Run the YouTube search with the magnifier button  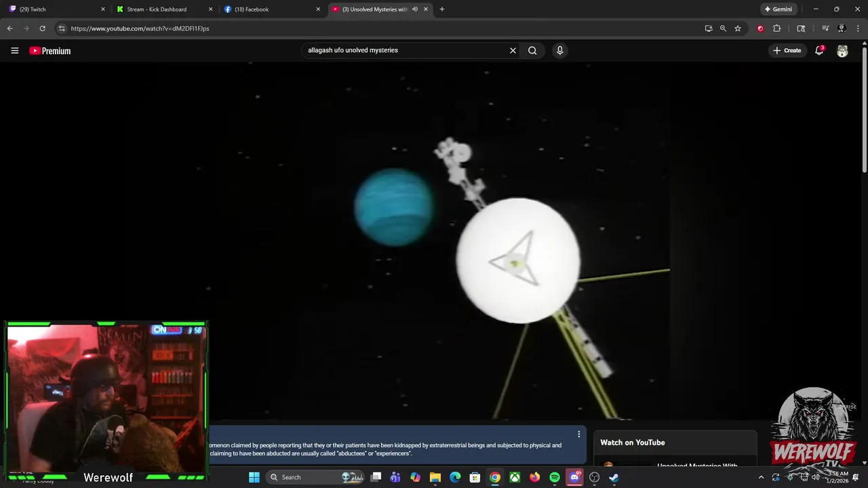click(x=532, y=50)
